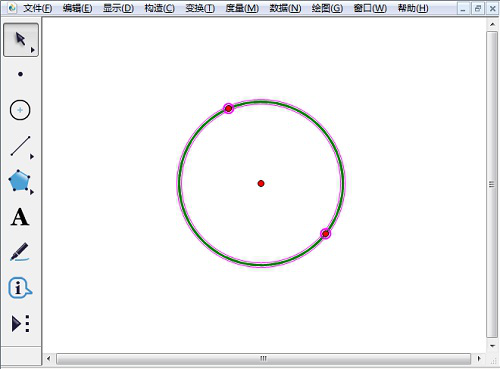This screenshot has height=369, width=500.
Task: Click the highlighted upper-left point on circle
Action: coord(228,108)
